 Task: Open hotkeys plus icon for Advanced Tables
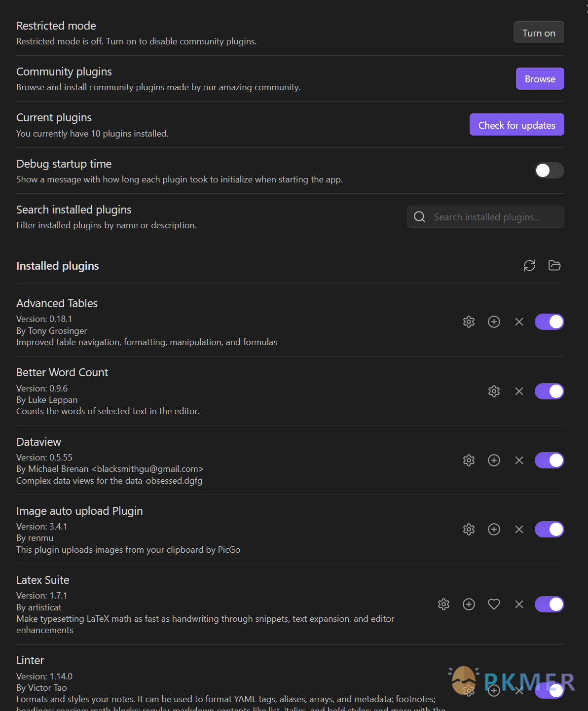(494, 322)
